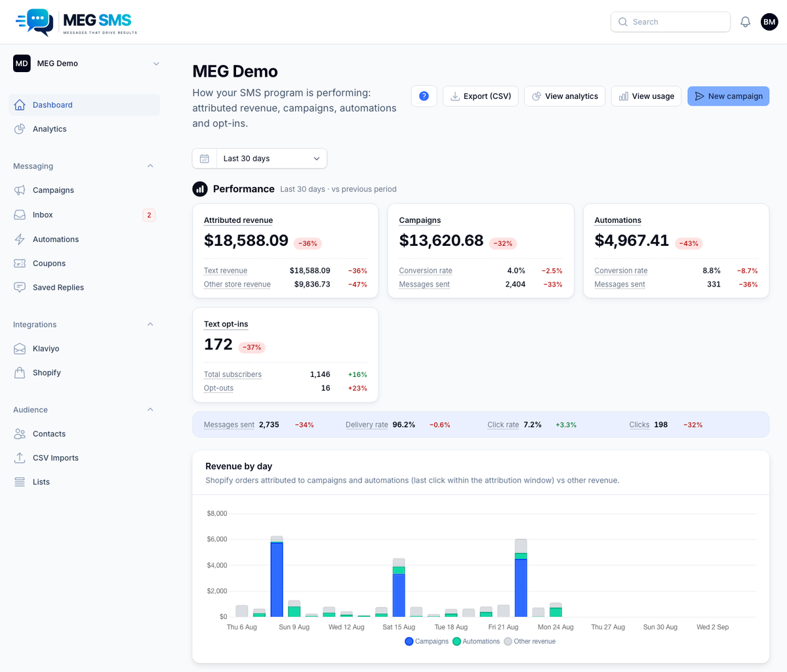Click the CSV Imports upload icon
Viewport: 787px width, 672px height.
pyautogui.click(x=20, y=458)
